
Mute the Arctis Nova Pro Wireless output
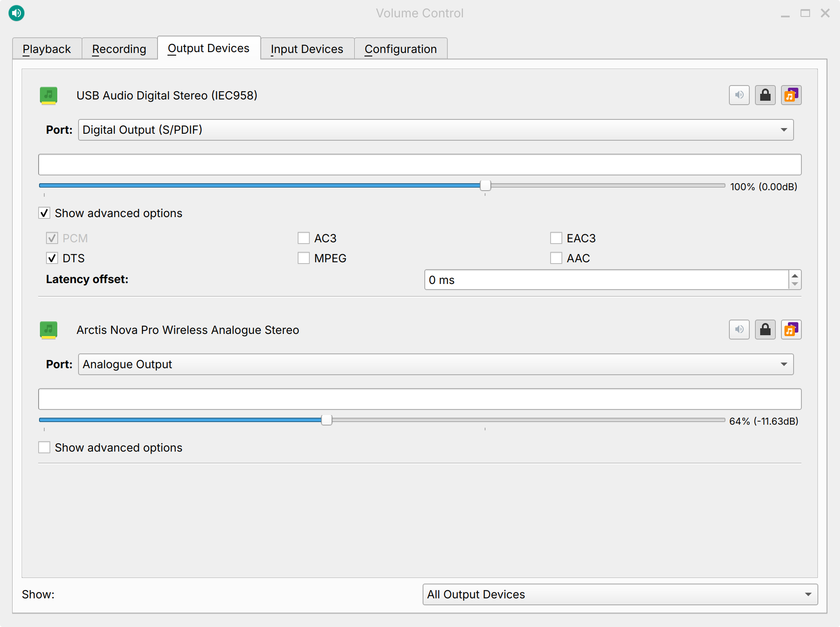[x=739, y=330]
